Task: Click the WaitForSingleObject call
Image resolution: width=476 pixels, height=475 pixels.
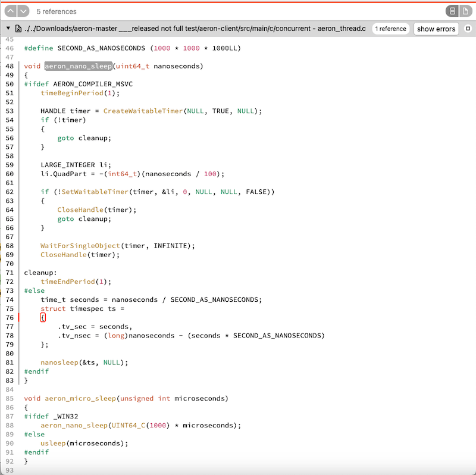Action: tap(80, 246)
